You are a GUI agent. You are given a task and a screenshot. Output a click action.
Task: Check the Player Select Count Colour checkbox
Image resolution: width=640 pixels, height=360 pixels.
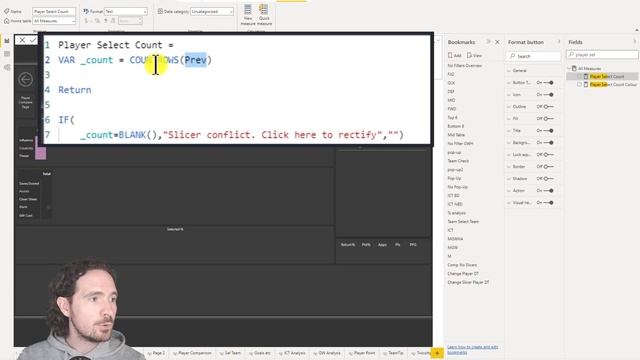click(x=579, y=84)
